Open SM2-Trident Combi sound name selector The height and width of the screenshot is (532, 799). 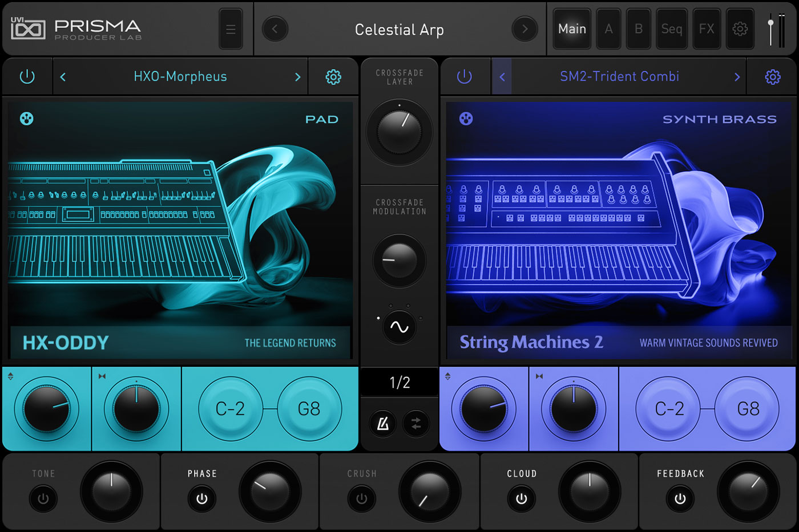tap(619, 76)
